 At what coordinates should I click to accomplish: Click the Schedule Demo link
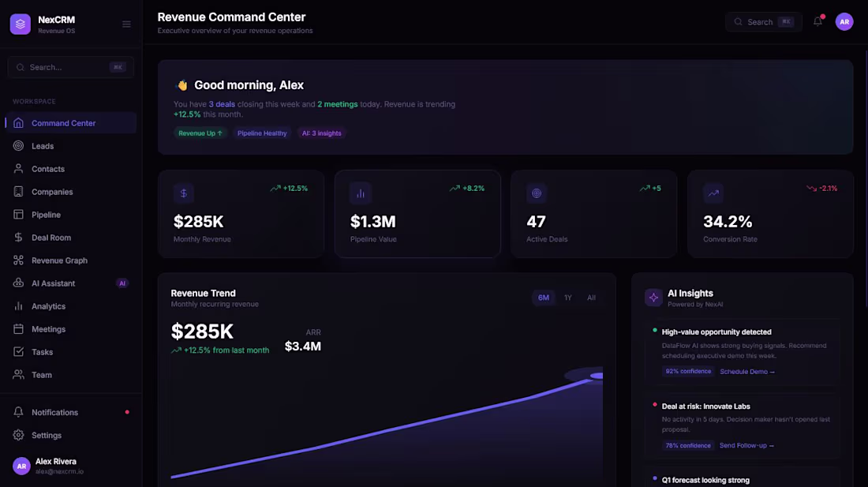747,372
